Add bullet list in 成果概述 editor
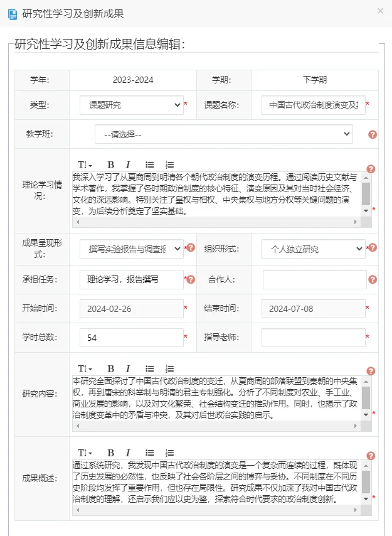The image size is (392, 536). click(149, 453)
